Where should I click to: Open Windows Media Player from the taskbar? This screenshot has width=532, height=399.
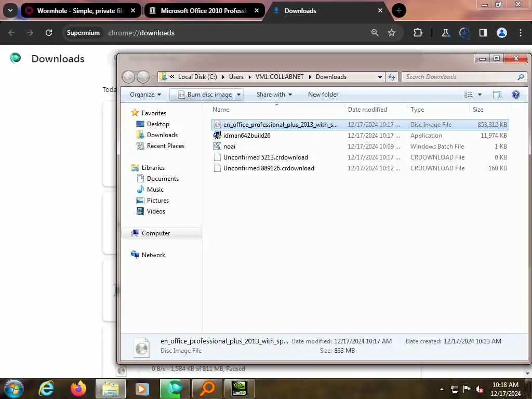pyautogui.click(x=142, y=389)
